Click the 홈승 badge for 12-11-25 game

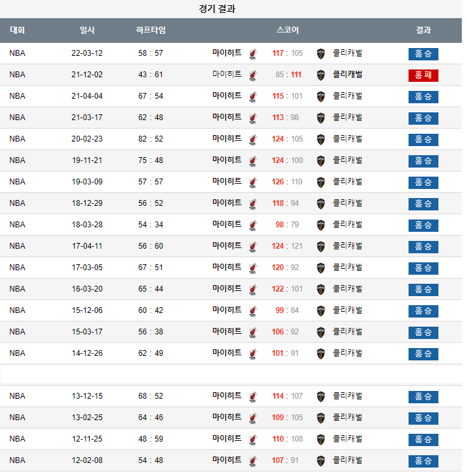click(x=423, y=440)
